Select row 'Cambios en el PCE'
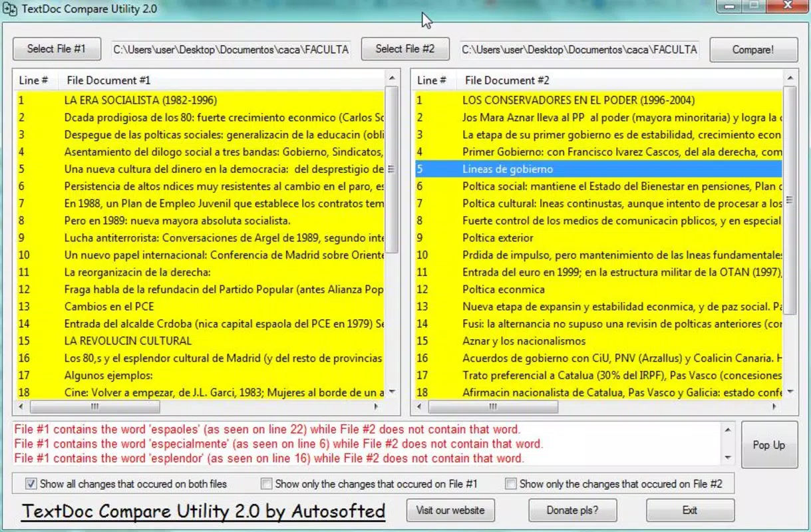This screenshot has width=811, height=532. [200, 307]
